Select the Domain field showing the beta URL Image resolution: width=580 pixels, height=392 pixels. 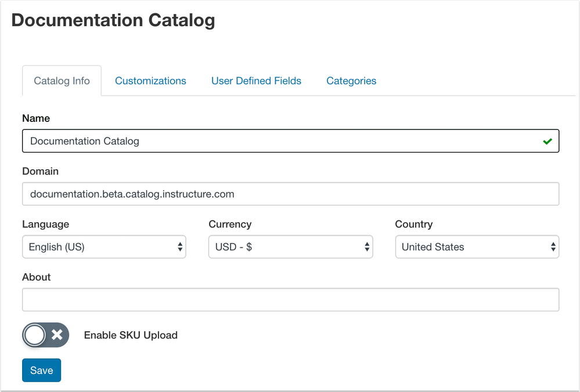coord(290,194)
